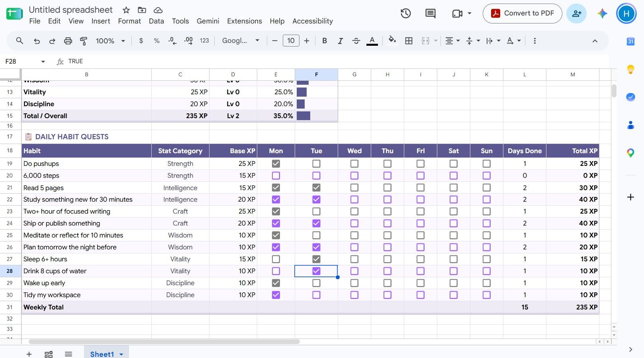644x358 pixels.
Task: Check Friday for Ship or publish something
Action: coord(421,223)
